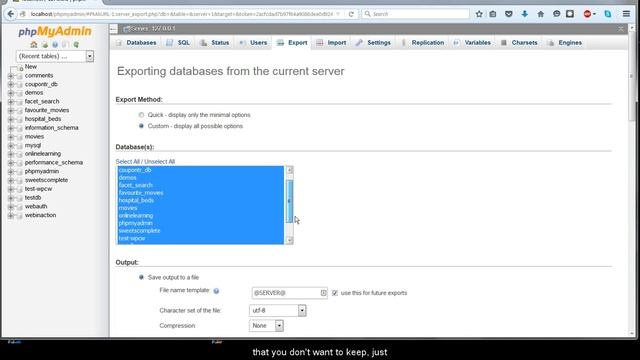Expand the comments database tree node
640x360 pixels.
(x=11, y=76)
